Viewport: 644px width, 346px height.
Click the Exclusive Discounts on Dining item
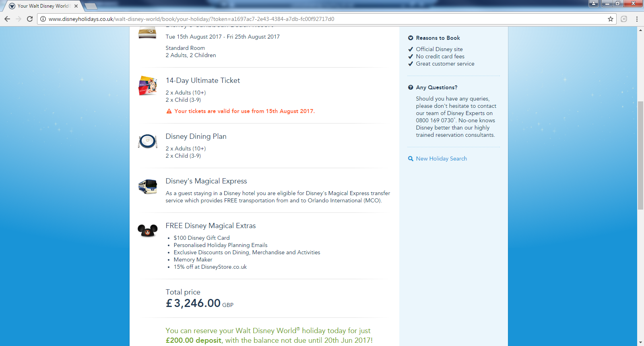[x=247, y=252]
